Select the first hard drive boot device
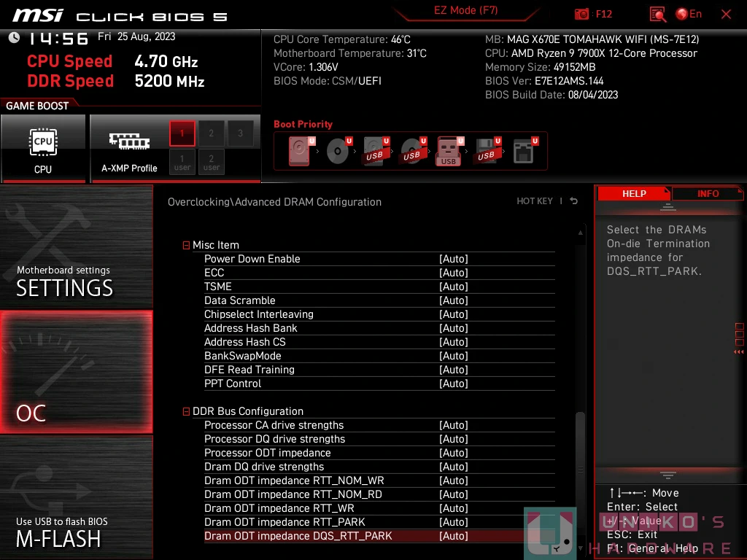The height and width of the screenshot is (560, 747). tap(299, 151)
